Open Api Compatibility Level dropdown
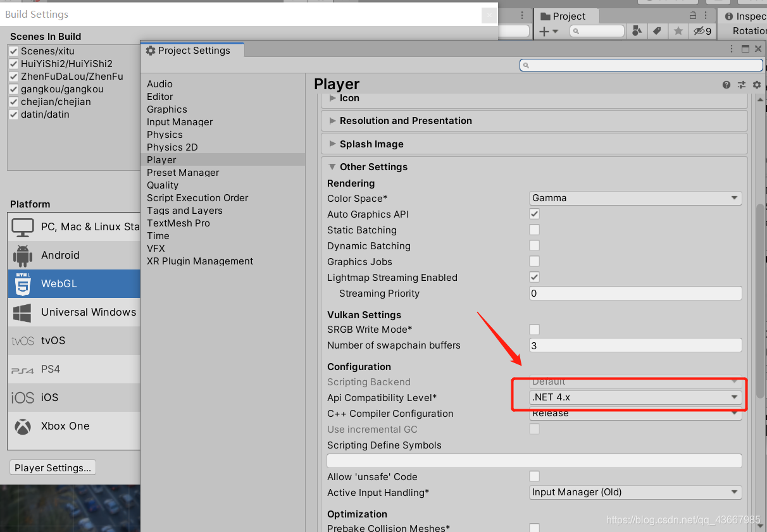This screenshot has height=532, width=767. click(x=635, y=397)
